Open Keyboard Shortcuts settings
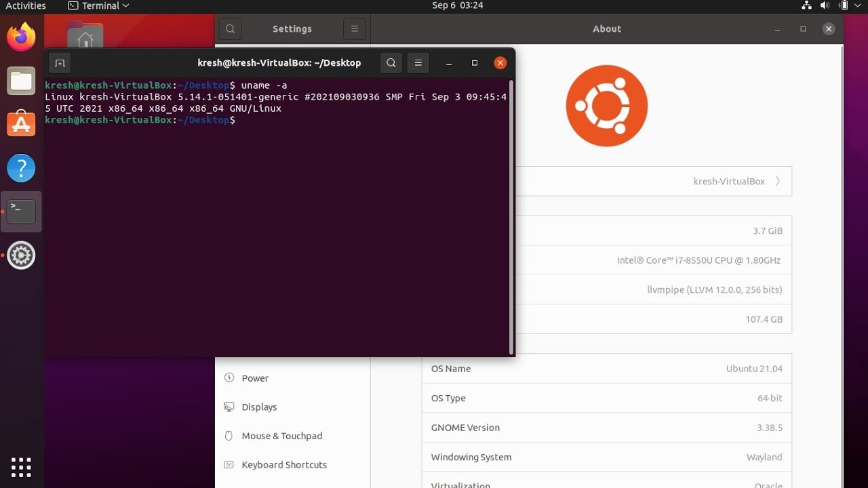868x488 pixels. [292, 465]
